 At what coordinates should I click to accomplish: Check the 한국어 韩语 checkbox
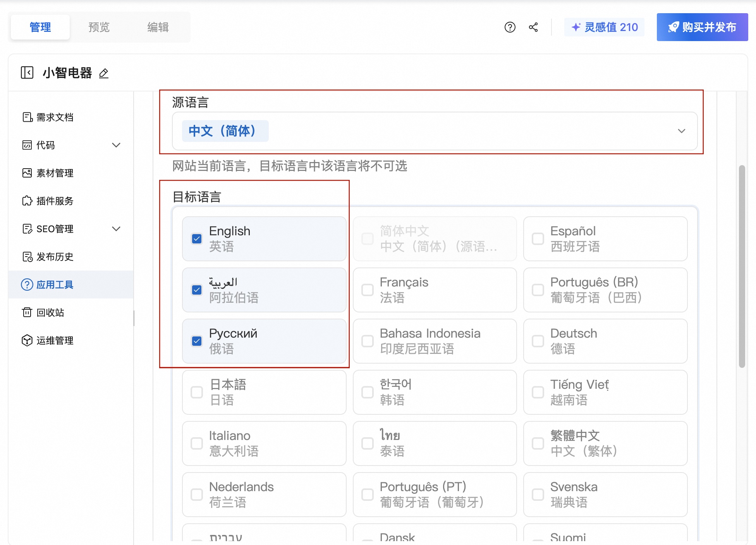point(367,392)
